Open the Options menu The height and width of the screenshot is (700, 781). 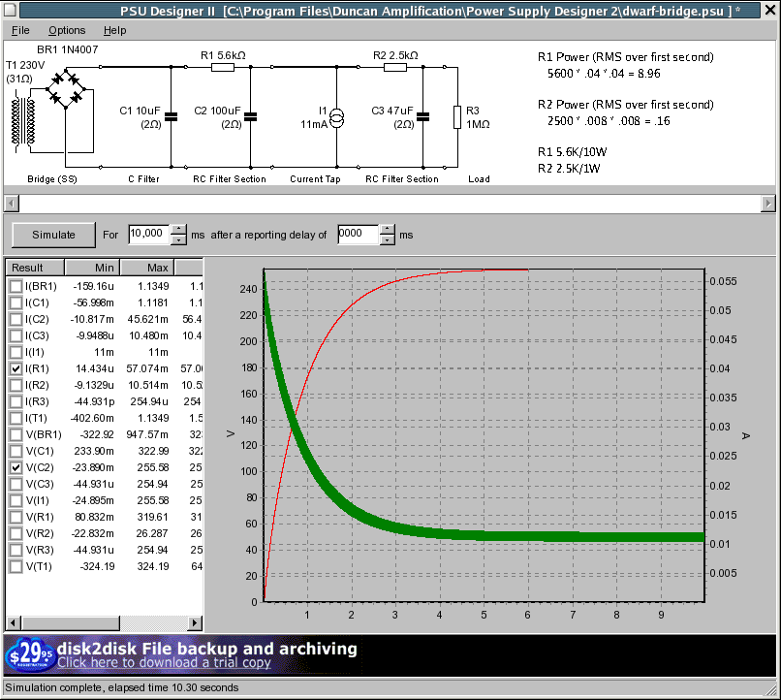point(67,30)
